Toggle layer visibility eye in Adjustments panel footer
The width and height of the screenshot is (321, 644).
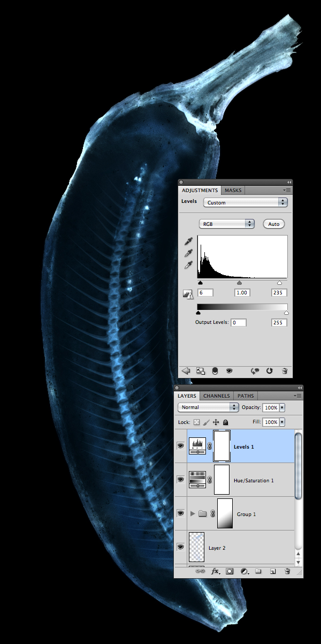(229, 370)
